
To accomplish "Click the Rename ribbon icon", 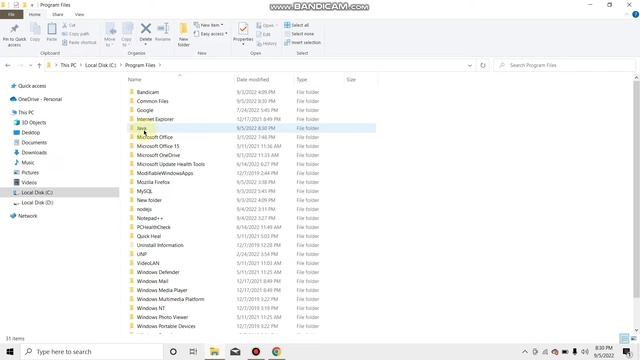I will [x=163, y=29].
